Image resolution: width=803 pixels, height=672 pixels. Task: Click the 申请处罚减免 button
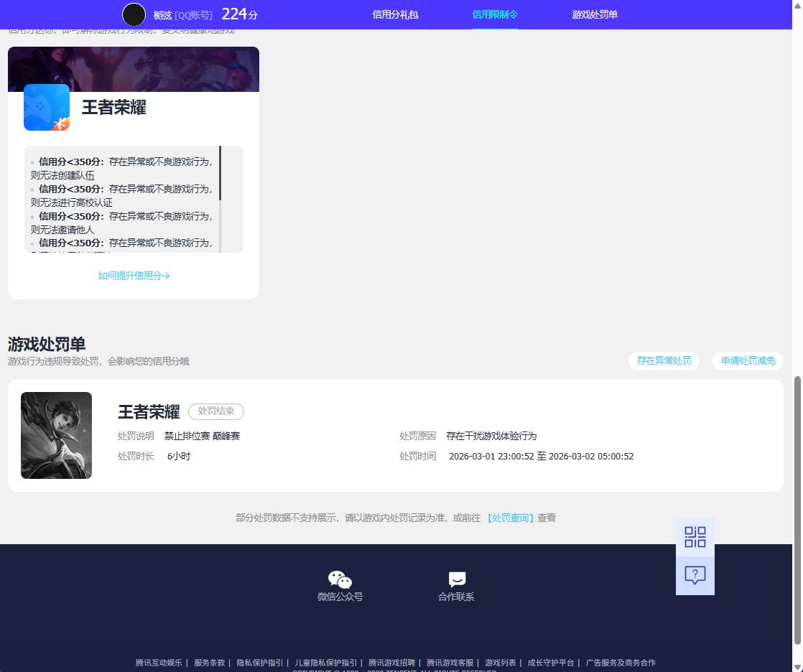[748, 361]
